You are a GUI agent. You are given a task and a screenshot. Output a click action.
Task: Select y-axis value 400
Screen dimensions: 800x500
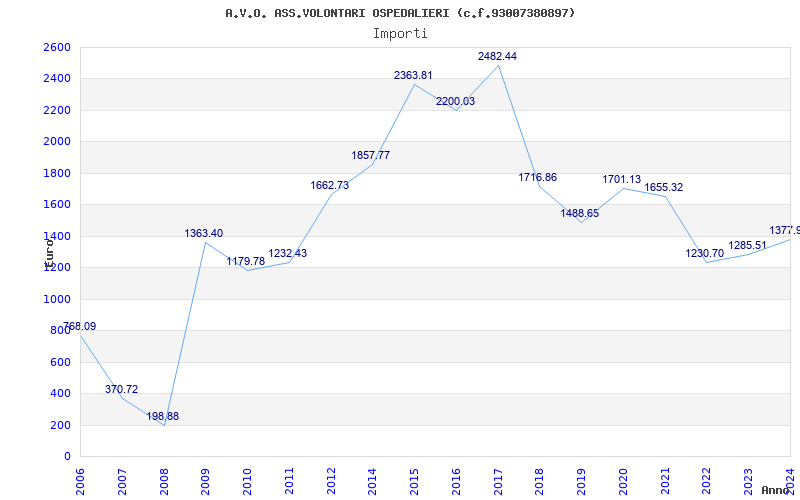[60, 394]
